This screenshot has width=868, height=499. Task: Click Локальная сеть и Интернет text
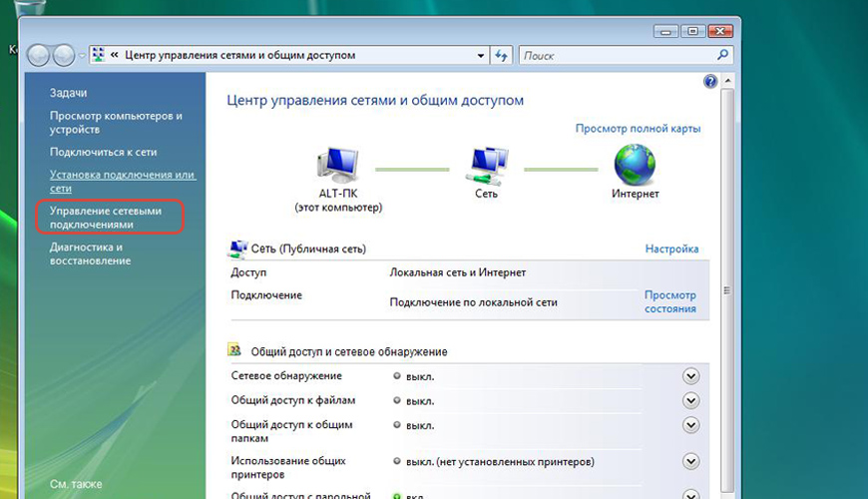pyautogui.click(x=458, y=272)
